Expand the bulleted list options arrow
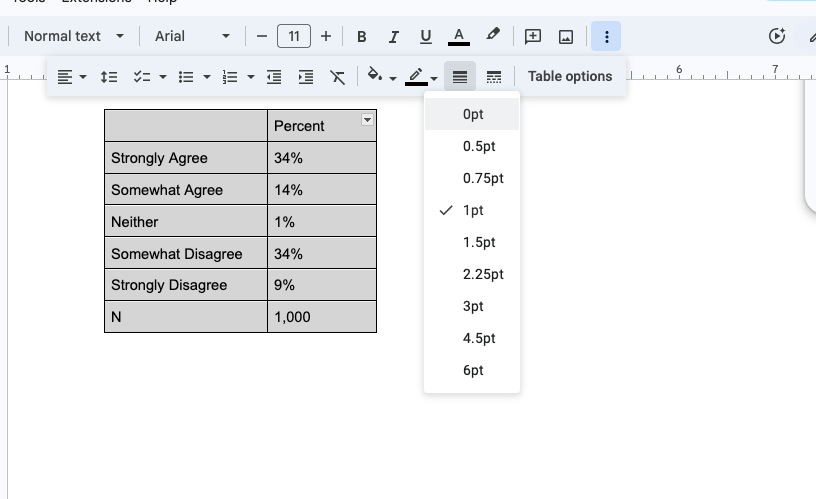This screenshot has height=499, width=816. pos(207,77)
